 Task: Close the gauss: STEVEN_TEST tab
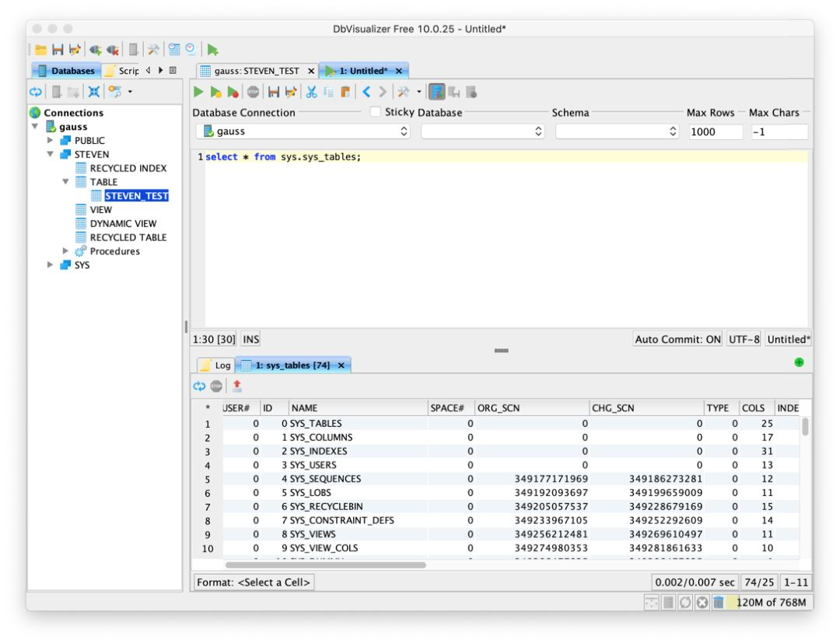[311, 71]
